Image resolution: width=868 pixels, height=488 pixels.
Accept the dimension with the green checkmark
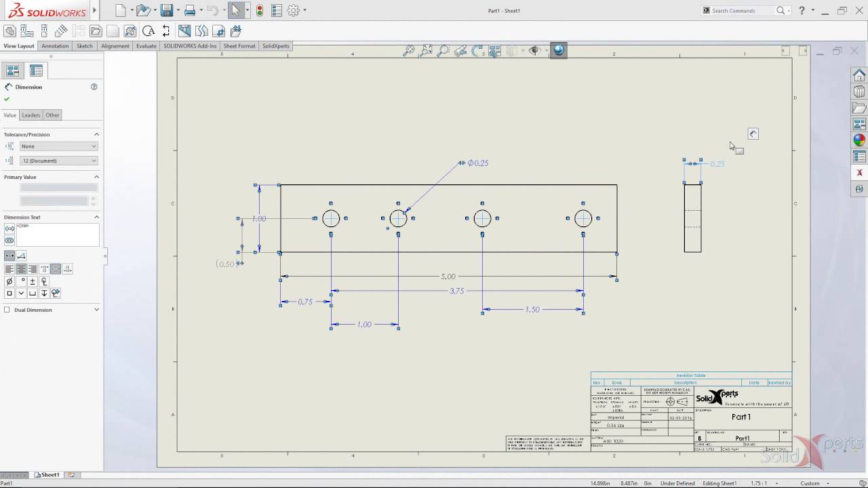6,98
